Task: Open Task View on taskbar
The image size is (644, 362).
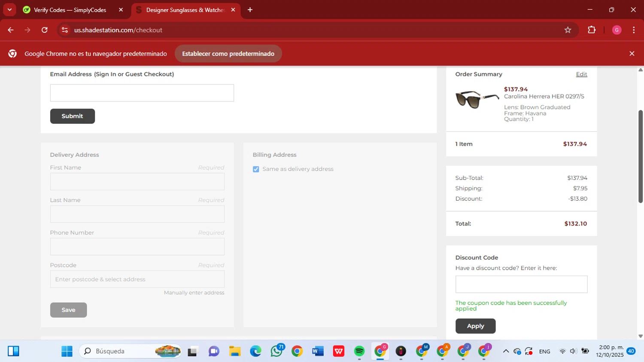Action: (x=193, y=351)
